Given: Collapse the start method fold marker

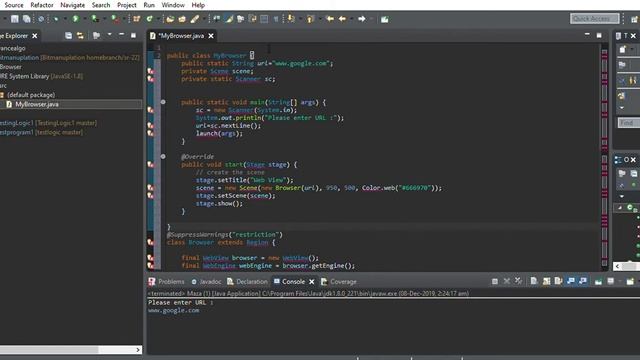Looking at the screenshot, I should click(x=163, y=156).
